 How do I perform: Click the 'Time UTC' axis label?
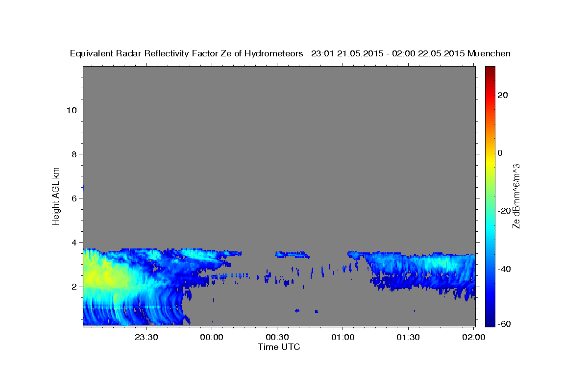pos(279,347)
